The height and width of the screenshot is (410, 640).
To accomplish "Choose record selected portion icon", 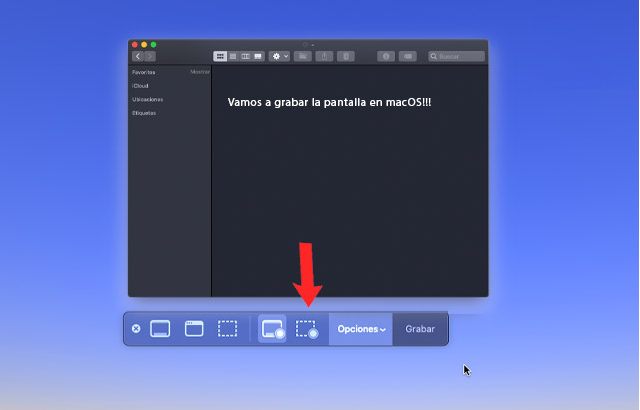I will click(307, 329).
